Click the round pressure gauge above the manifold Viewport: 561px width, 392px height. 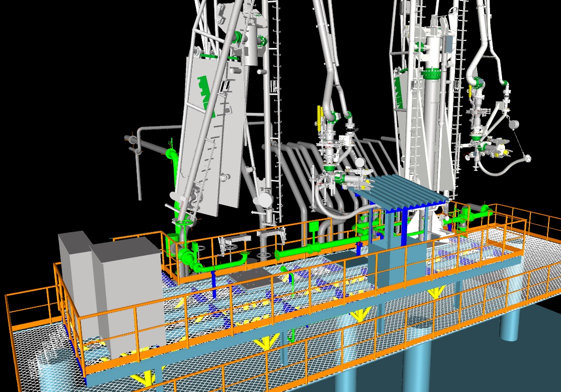(359, 162)
